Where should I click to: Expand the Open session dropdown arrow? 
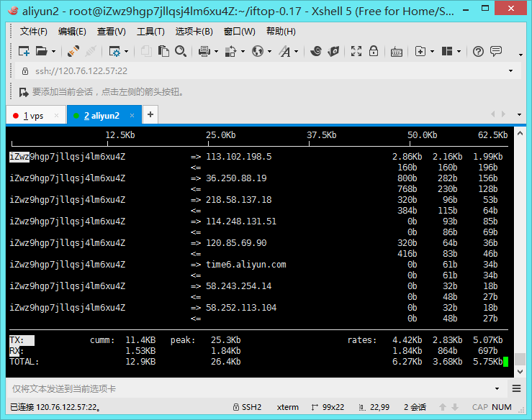53,52
